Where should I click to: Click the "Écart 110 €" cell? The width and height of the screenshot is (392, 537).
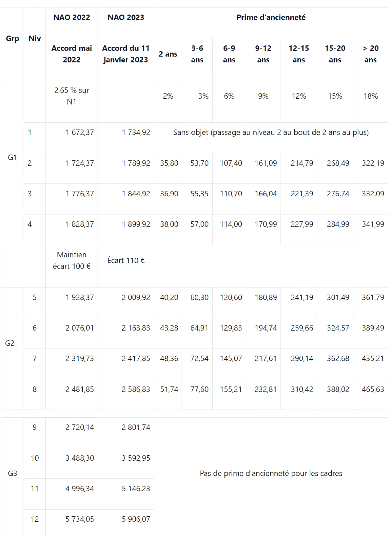click(126, 260)
